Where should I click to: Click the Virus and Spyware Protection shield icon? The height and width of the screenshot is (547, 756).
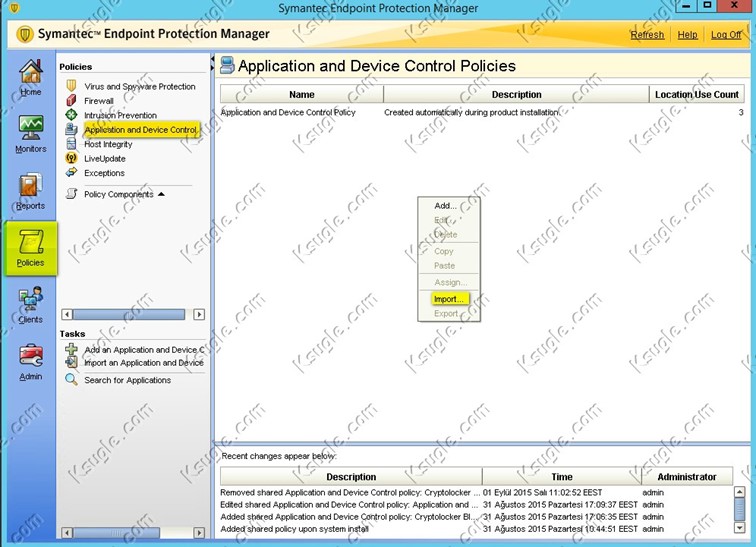tap(71, 86)
